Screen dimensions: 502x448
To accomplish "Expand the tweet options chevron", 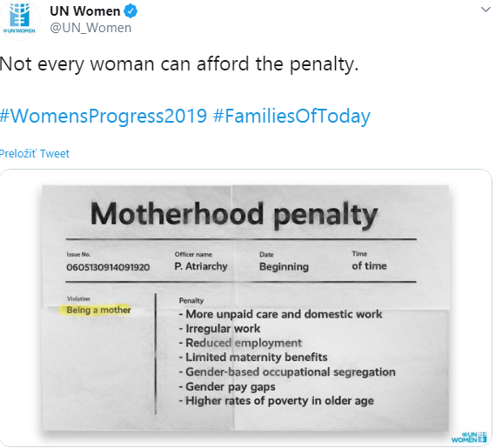I will (485, 10).
